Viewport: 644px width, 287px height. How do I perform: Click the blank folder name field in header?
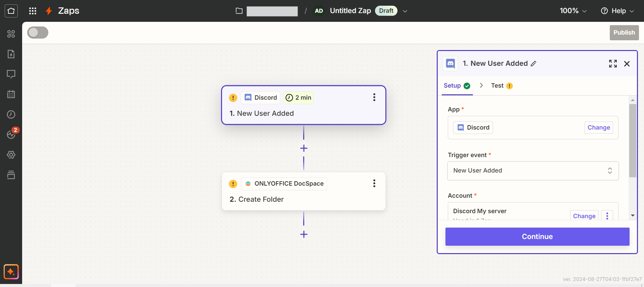click(272, 11)
